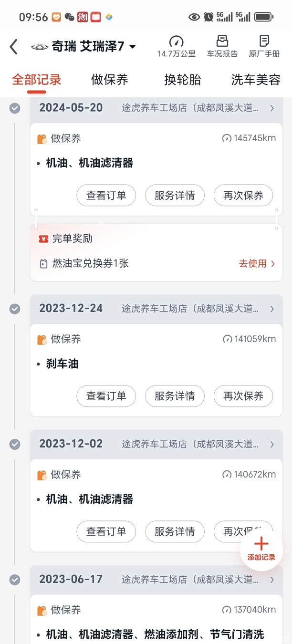Click 服务详情 for the 刹车油 record

[x=175, y=396]
